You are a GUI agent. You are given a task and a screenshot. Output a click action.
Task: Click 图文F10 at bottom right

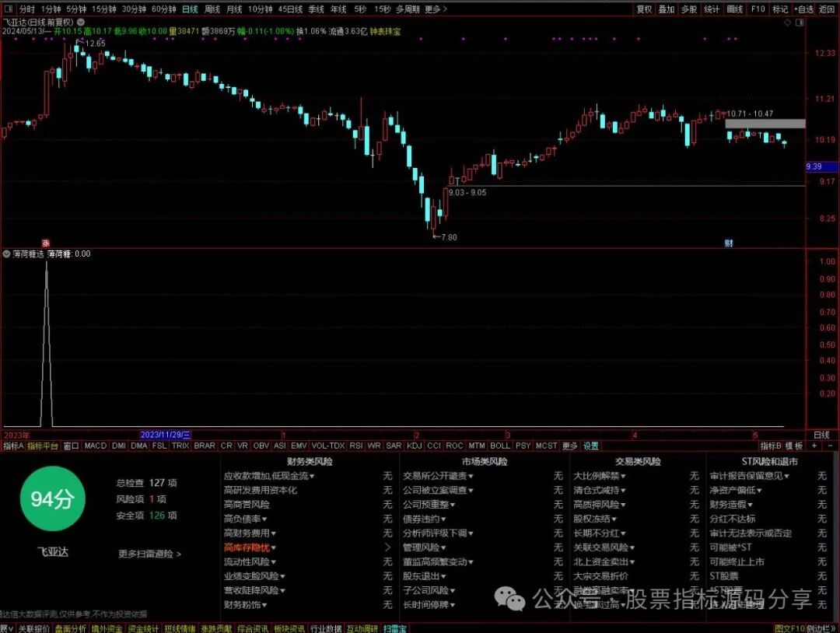pyautogui.click(x=789, y=628)
